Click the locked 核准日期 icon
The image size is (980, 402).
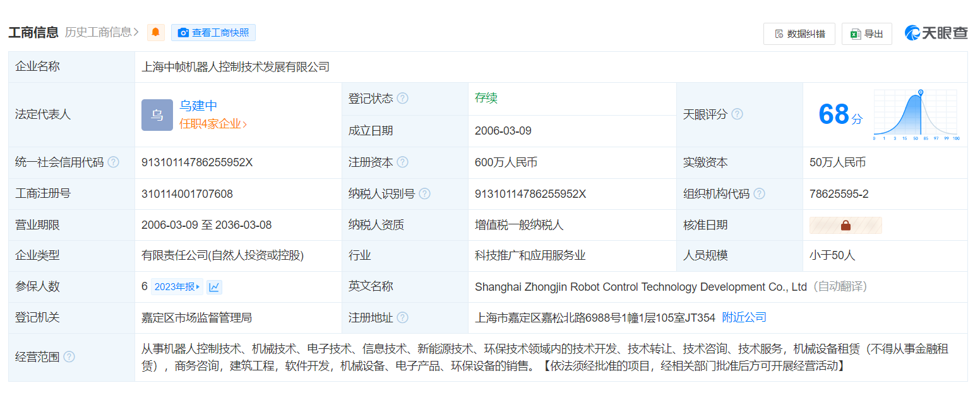tap(846, 225)
